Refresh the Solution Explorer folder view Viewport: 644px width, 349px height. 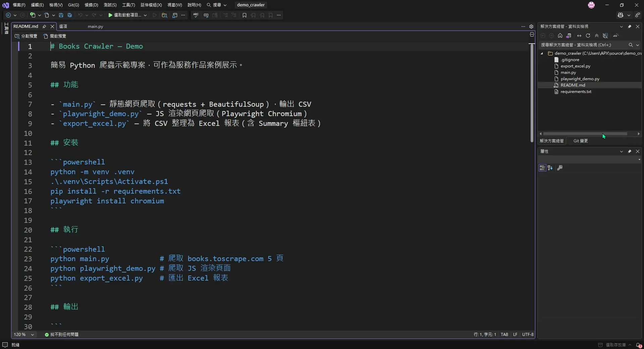pos(588,36)
